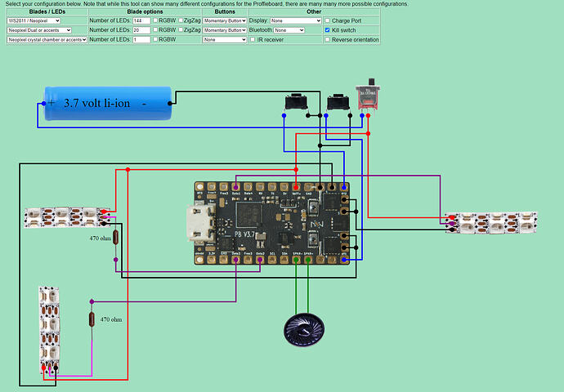
Task: Open the Bluetooth dropdown
Action: (289, 30)
